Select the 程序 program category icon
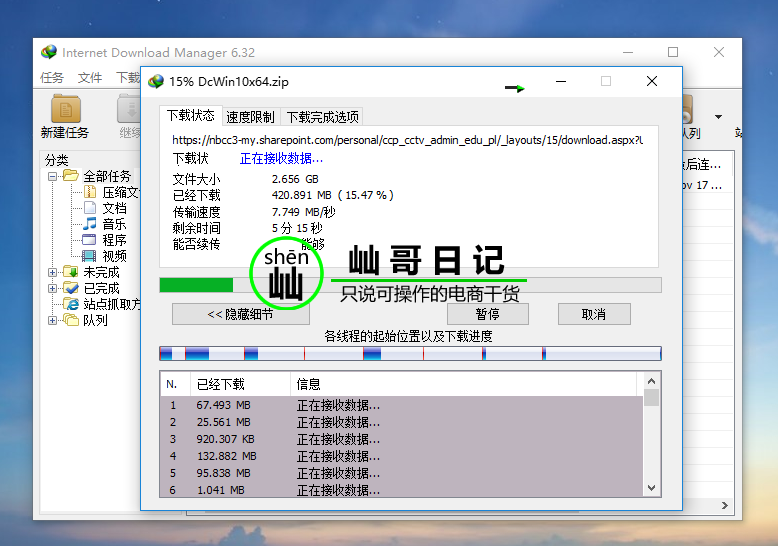The height and width of the screenshot is (546, 778). 89,240
